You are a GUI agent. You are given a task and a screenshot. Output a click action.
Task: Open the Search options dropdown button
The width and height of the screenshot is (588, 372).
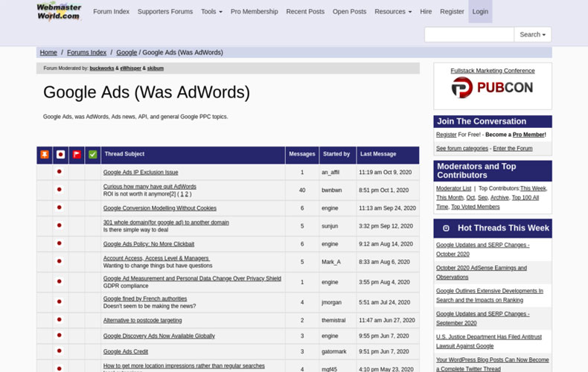pyautogui.click(x=532, y=34)
